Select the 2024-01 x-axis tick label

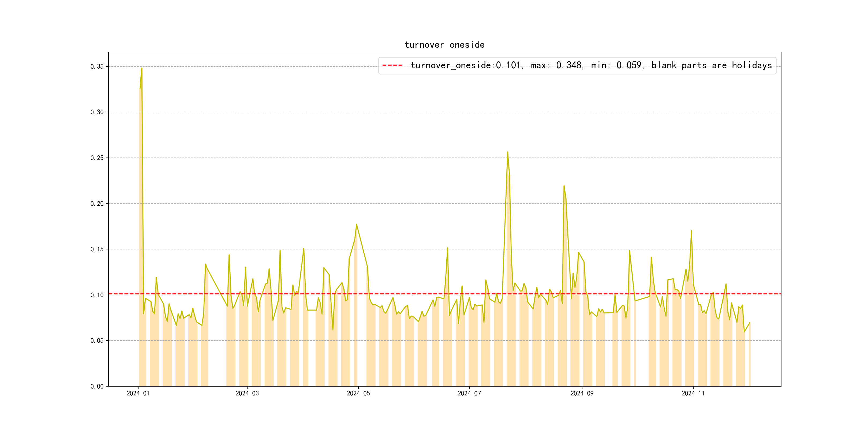click(138, 393)
